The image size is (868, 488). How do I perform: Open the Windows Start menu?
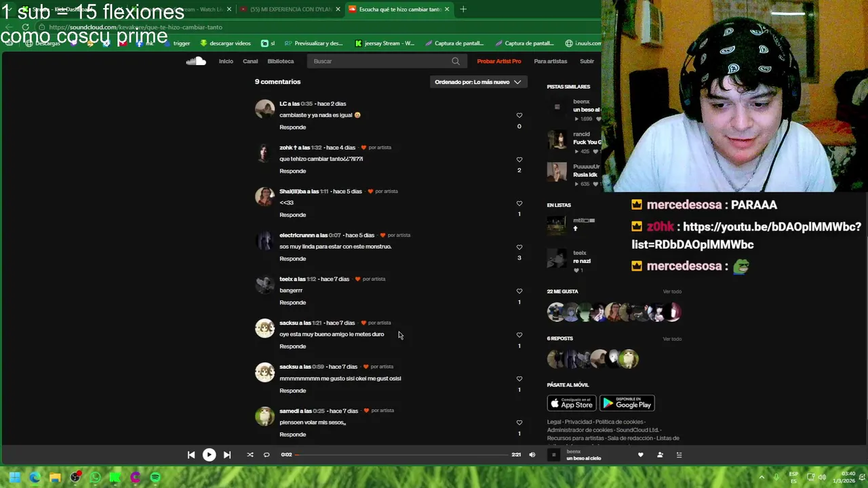tap(15, 477)
